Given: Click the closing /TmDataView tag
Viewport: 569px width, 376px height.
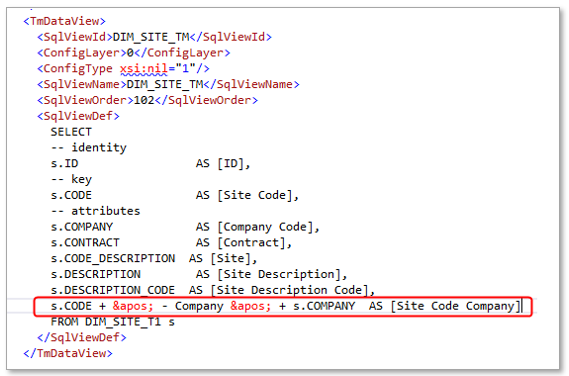Looking at the screenshot, I should point(68,353).
